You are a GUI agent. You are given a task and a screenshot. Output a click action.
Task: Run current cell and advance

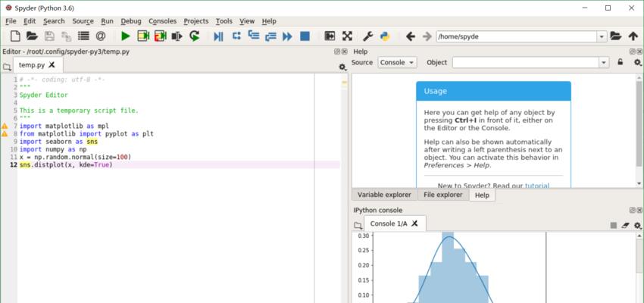tap(160, 36)
